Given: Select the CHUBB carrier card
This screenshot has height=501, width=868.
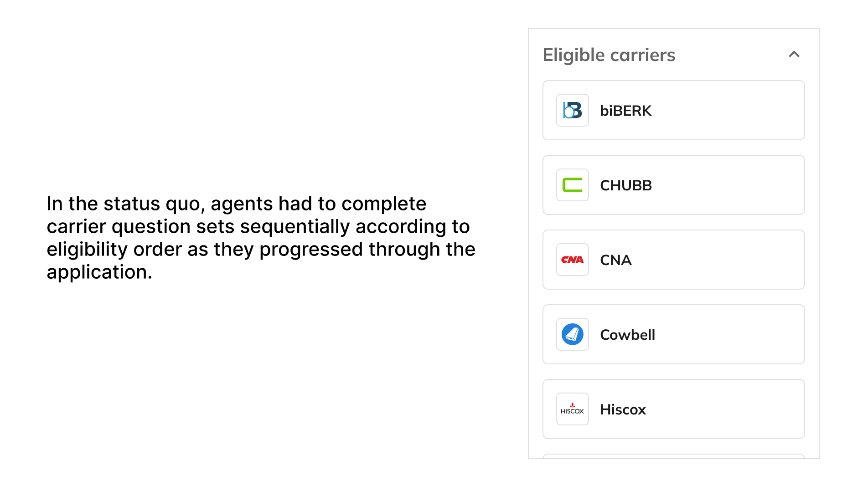Looking at the screenshot, I should click(673, 185).
